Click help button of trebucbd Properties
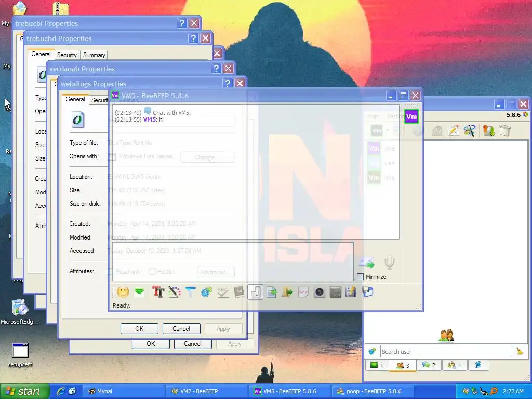Viewport: 532px width, 399px height. click(193, 38)
